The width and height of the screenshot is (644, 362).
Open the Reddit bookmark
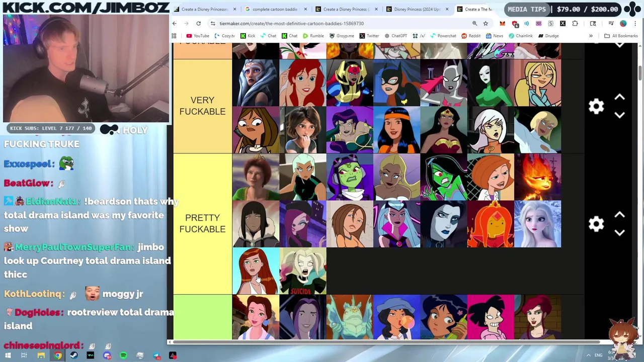(471, 36)
